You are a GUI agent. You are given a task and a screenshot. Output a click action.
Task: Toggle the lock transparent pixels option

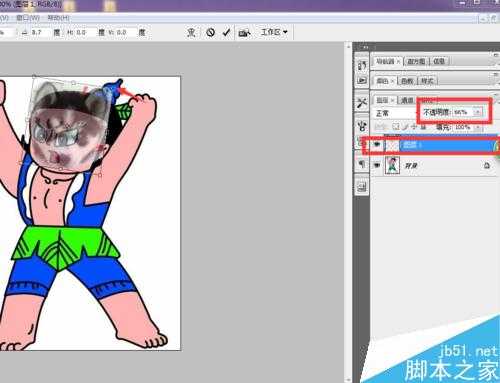396,127
